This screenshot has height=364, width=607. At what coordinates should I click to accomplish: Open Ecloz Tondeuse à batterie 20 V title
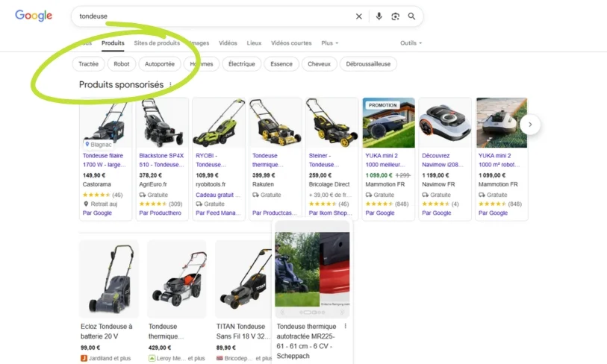click(107, 331)
